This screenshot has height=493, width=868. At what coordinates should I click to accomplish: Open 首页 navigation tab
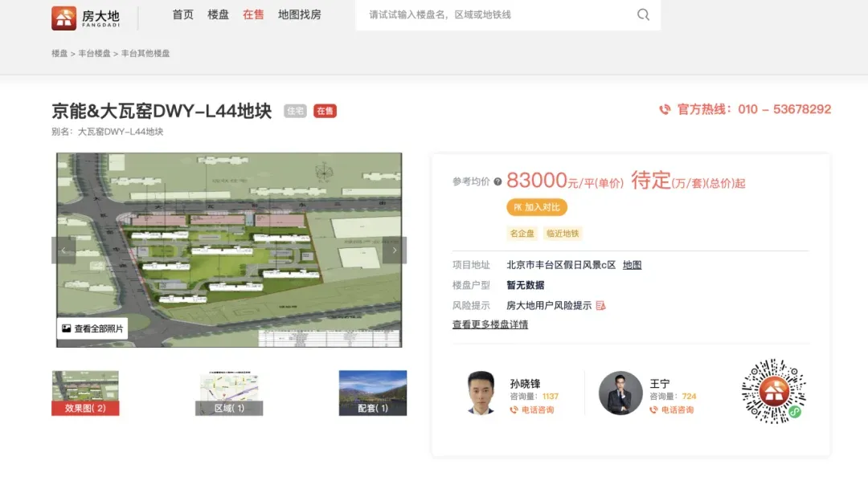[x=182, y=15]
